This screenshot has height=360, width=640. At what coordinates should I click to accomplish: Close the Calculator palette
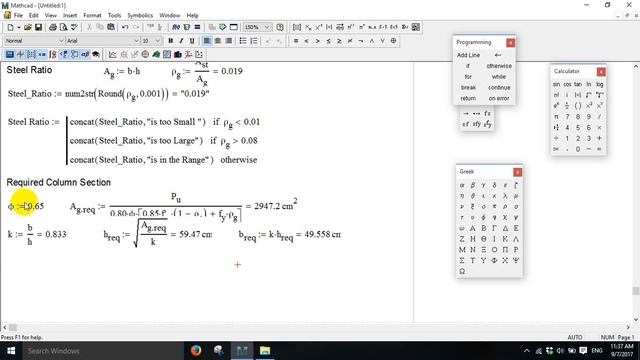tap(601, 72)
